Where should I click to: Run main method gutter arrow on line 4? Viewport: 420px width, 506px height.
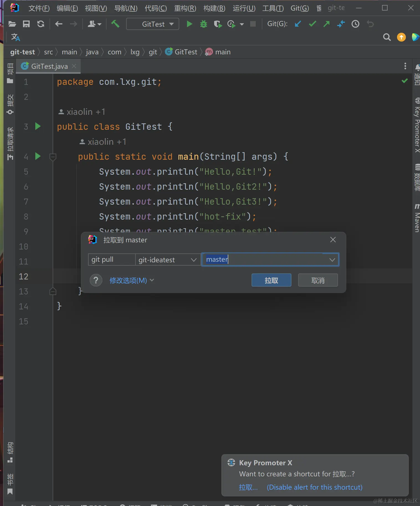click(x=38, y=156)
